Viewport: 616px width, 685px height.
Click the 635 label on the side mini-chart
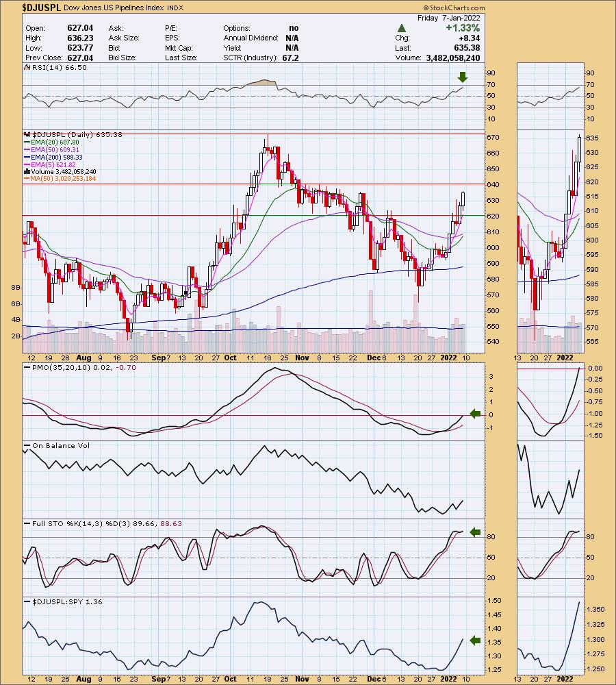click(x=593, y=138)
